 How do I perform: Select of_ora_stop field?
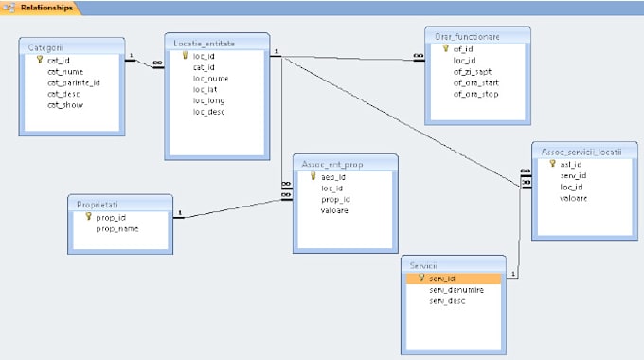[477, 94]
